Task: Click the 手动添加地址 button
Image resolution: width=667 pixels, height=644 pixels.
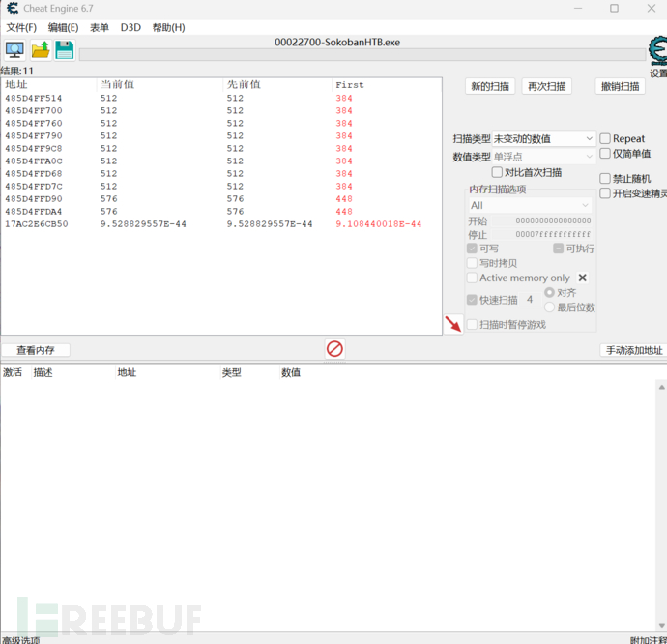Action: [x=634, y=350]
